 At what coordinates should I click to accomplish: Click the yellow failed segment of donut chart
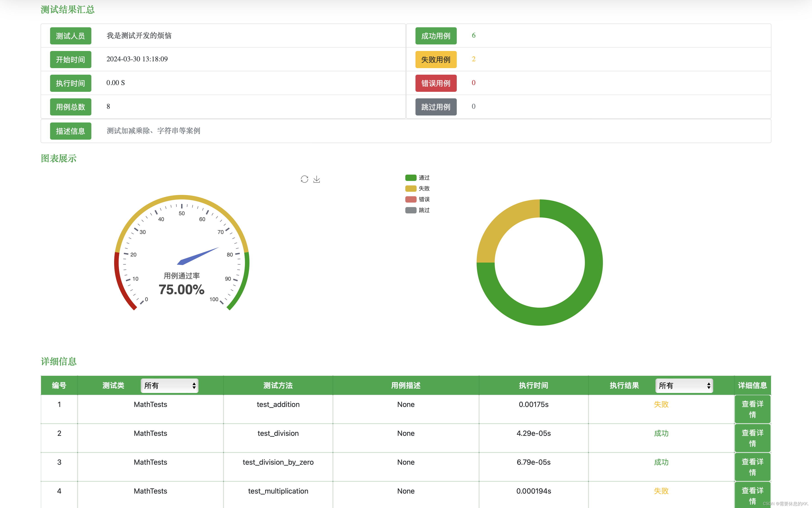coord(501,224)
